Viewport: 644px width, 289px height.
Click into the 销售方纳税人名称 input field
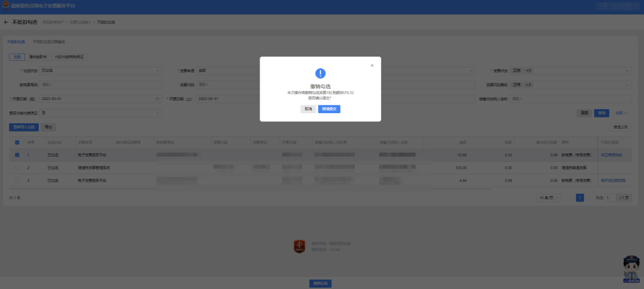coord(571,99)
